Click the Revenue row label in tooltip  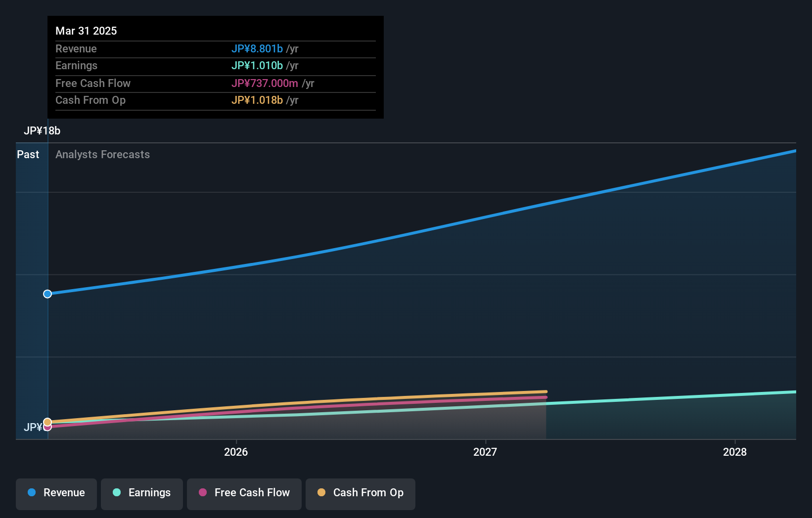(76, 48)
